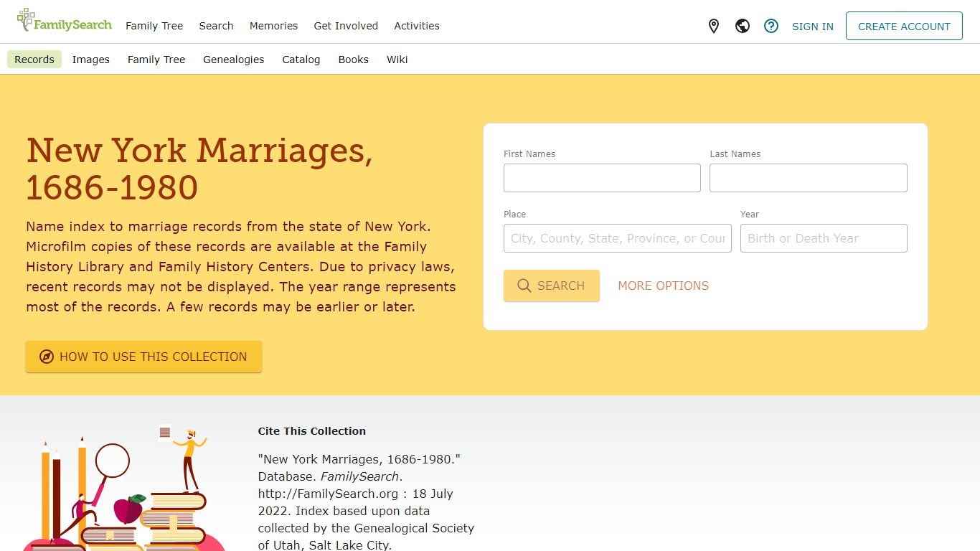Open the location pin icon
Screen dimensions: 980x551
click(x=714, y=27)
